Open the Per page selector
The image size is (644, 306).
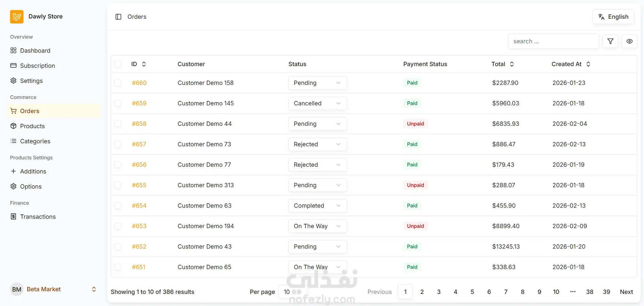tap(292, 292)
